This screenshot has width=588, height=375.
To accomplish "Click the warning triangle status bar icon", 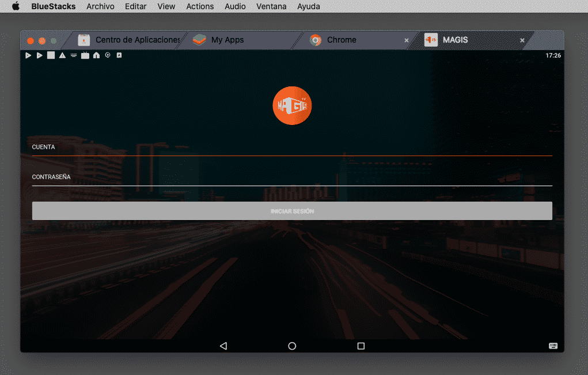I will pyautogui.click(x=62, y=56).
